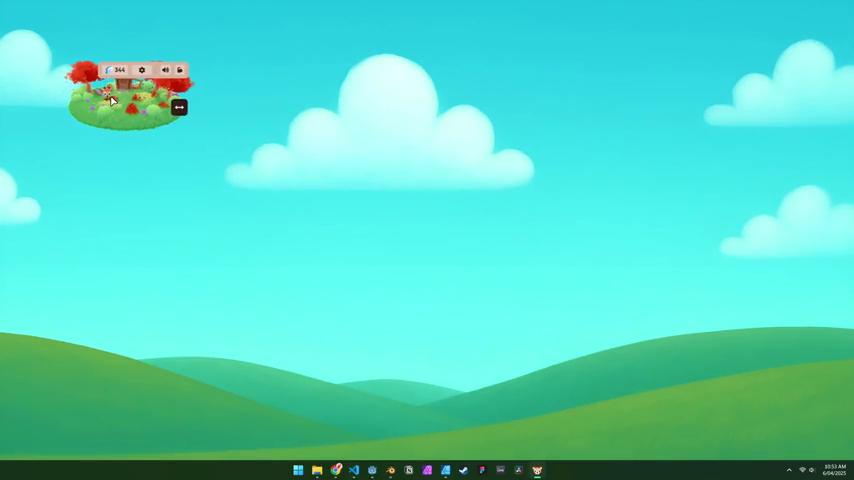Viewport: 854px width, 480px height.
Task: Toggle the padlock lock on widget toolbar
Action: pos(180,70)
